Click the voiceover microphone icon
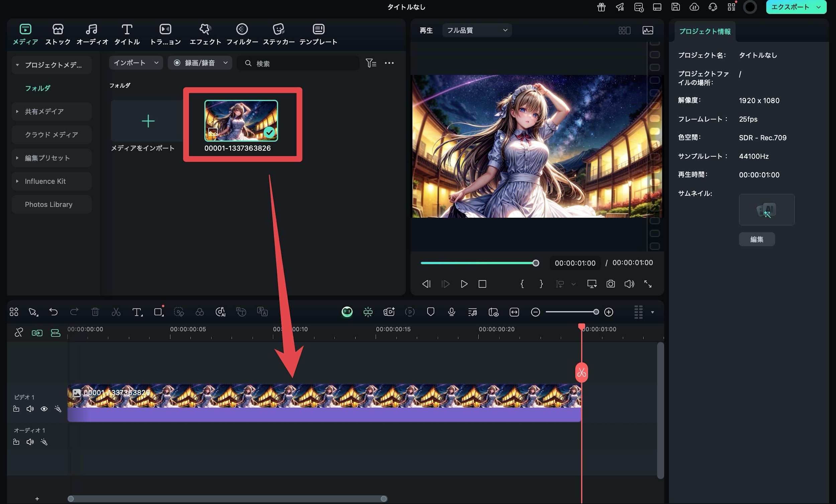Image resolution: width=836 pixels, height=504 pixels. click(451, 312)
